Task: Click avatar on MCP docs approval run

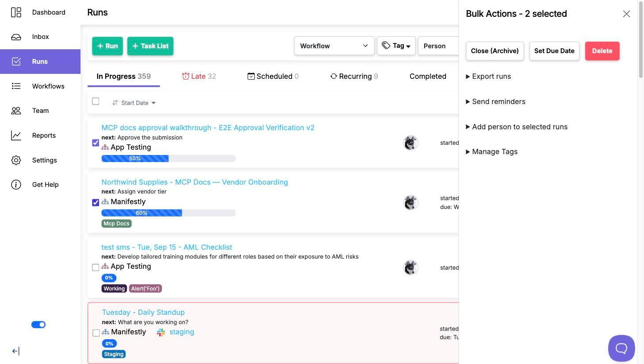Action: 411,143
